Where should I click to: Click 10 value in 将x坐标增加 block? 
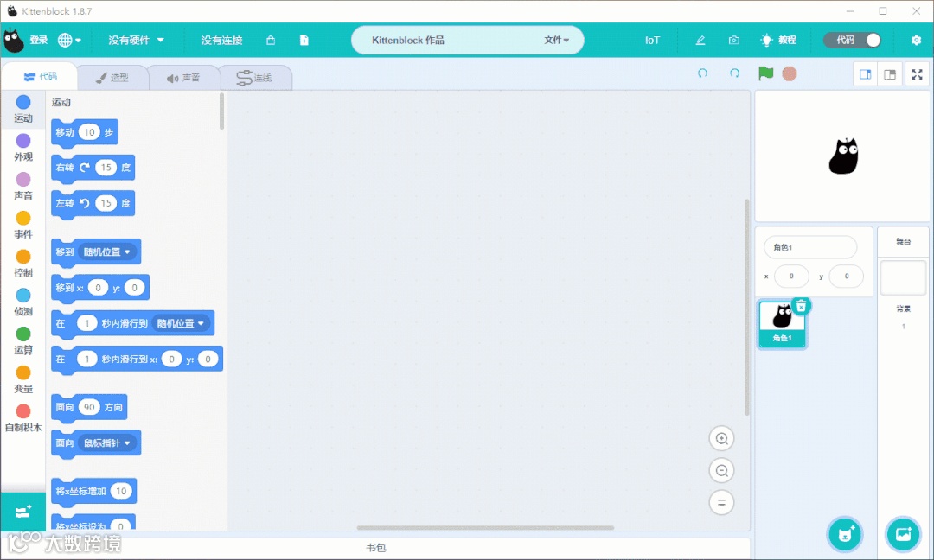tap(121, 491)
